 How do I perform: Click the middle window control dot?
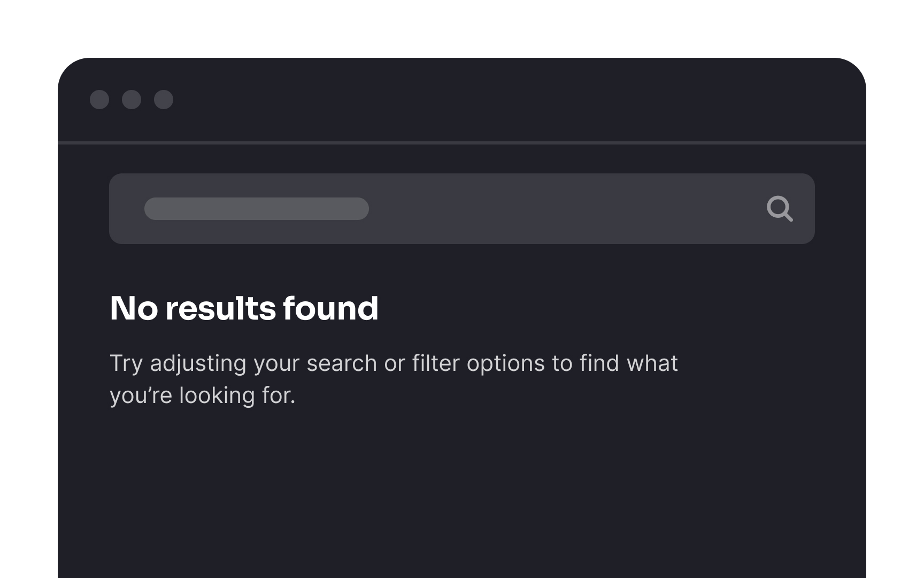(x=132, y=100)
